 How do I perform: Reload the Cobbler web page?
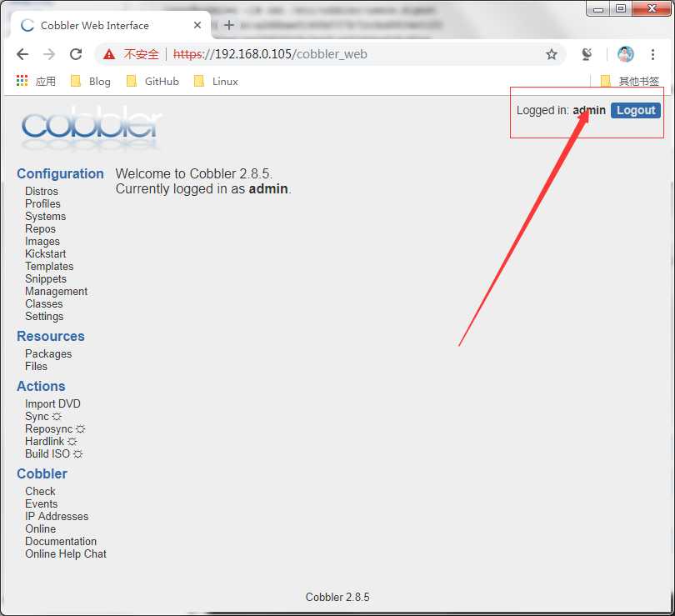click(x=76, y=54)
